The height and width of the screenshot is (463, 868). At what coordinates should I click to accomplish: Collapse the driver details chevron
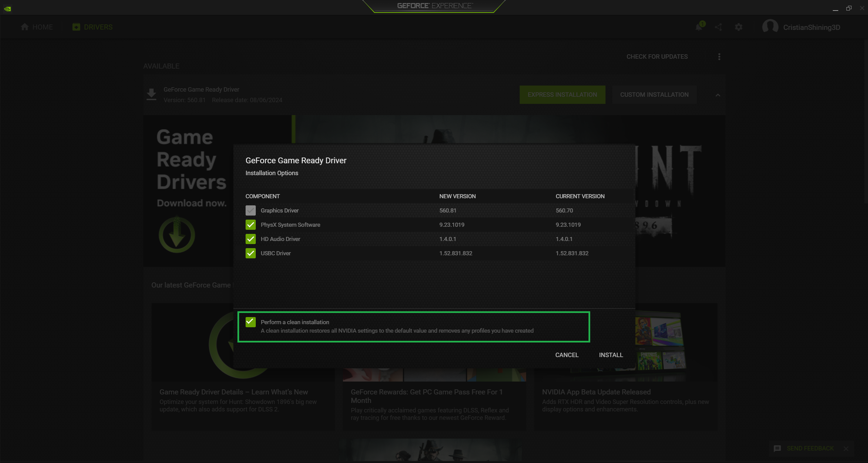(718, 95)
